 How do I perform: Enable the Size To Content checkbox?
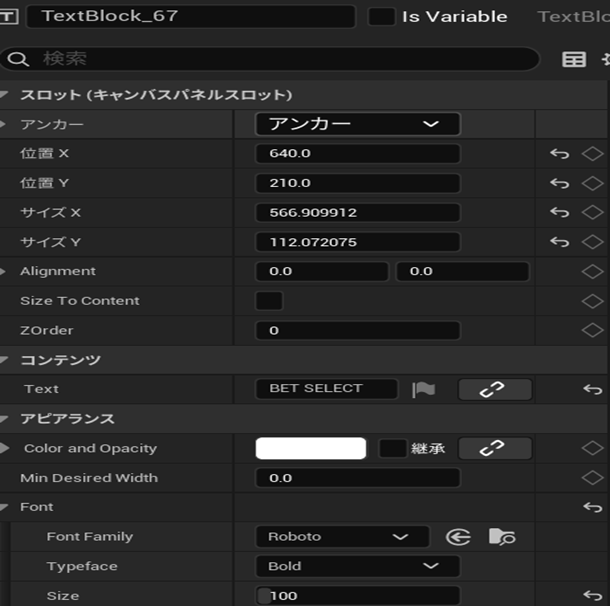pyautogui.click(x=269, y=301)
